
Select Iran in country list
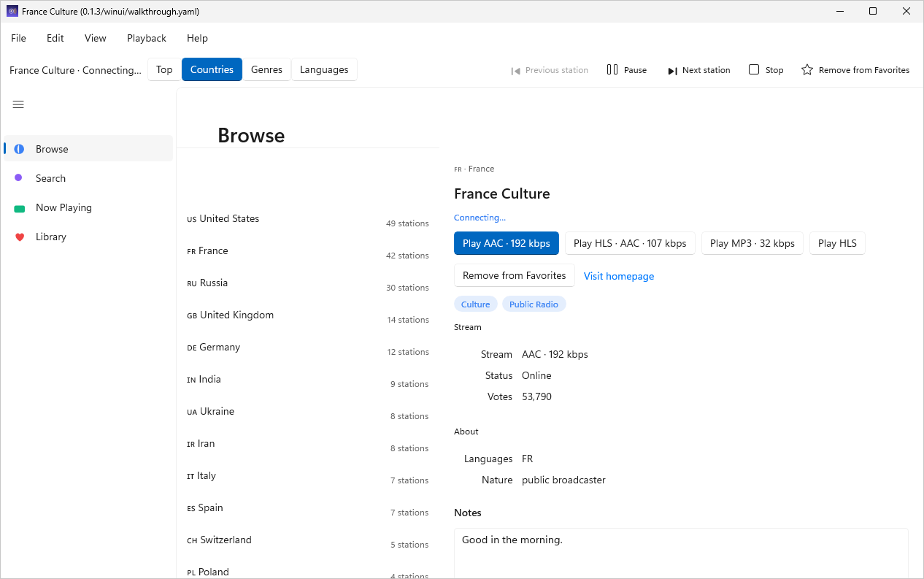[308, 443]
